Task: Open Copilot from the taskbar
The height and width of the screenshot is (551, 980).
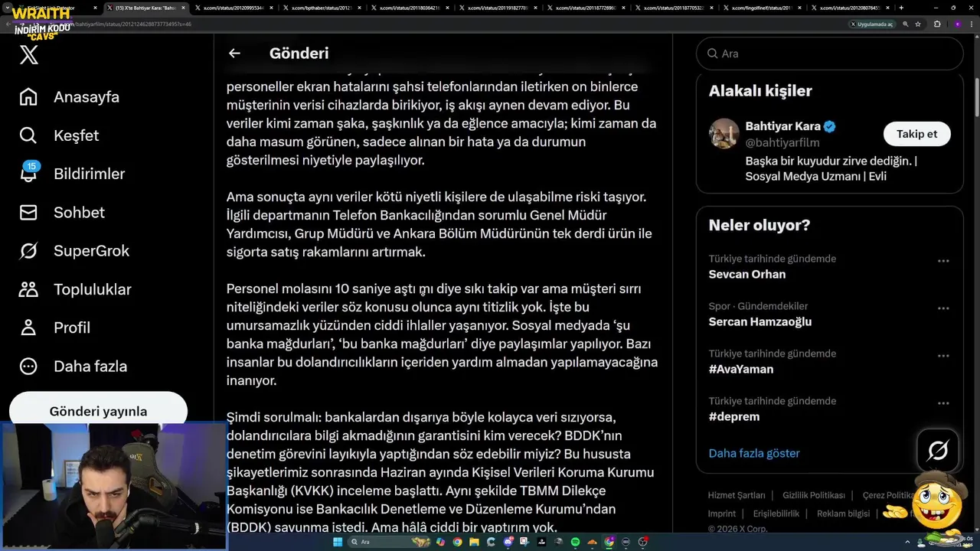Action: [440, 542]
